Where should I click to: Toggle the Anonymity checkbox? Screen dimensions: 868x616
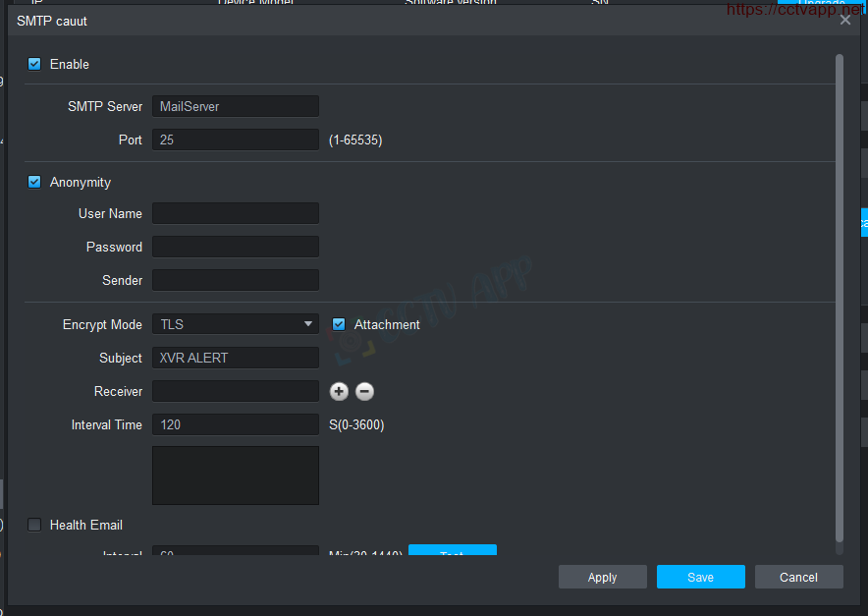tap(34, 183)
